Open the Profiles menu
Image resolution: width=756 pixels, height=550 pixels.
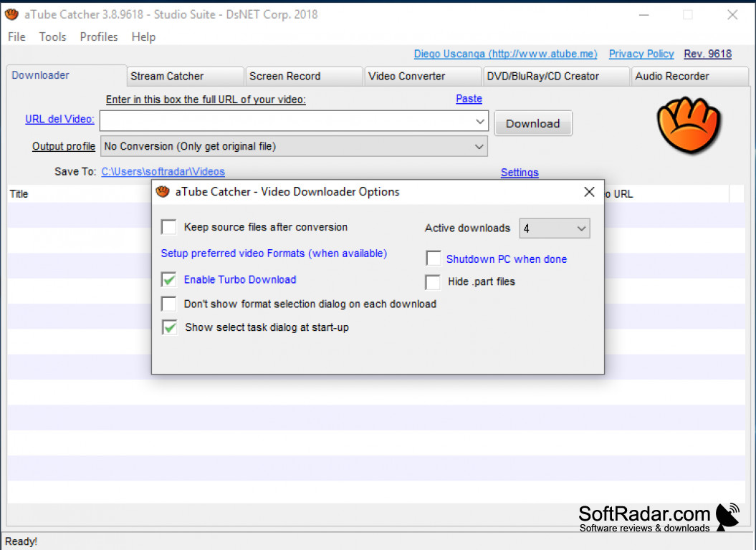pos(99,37)
